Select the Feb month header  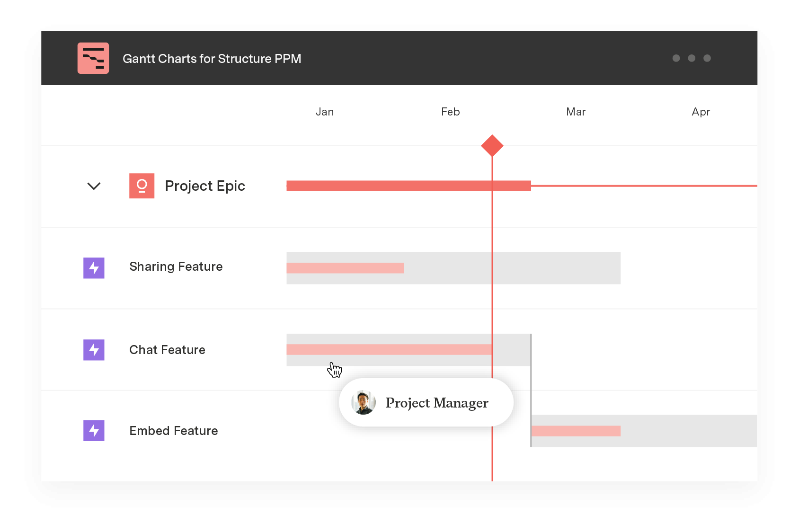[x=450, y=112]
